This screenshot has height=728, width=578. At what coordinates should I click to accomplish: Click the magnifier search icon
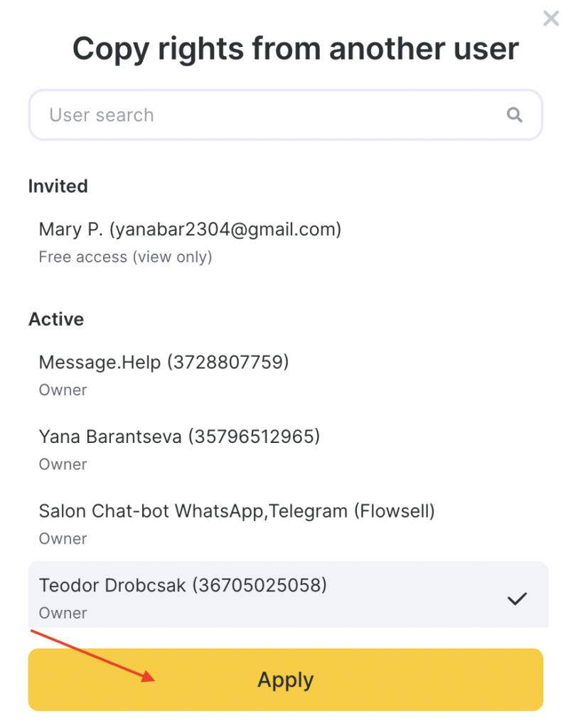(x=515, y=114)
